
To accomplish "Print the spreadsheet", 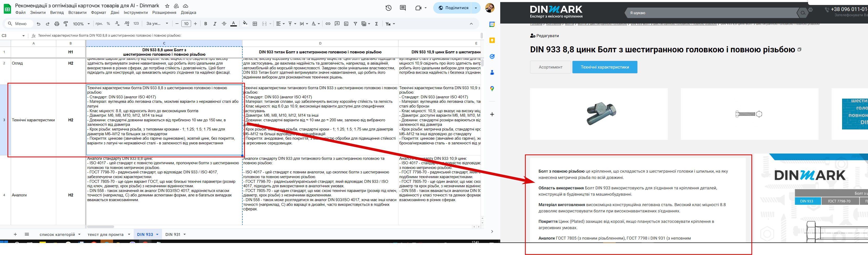I will coord(57,24).
